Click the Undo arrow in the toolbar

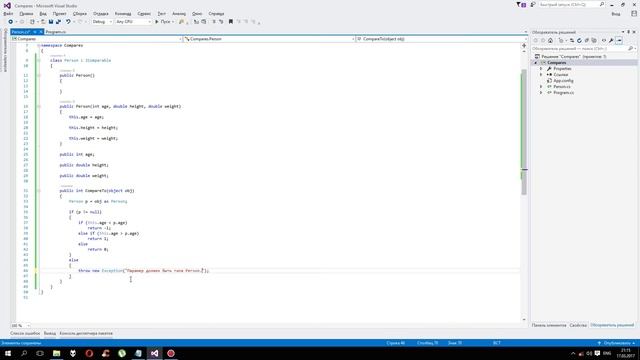(68, 22)
